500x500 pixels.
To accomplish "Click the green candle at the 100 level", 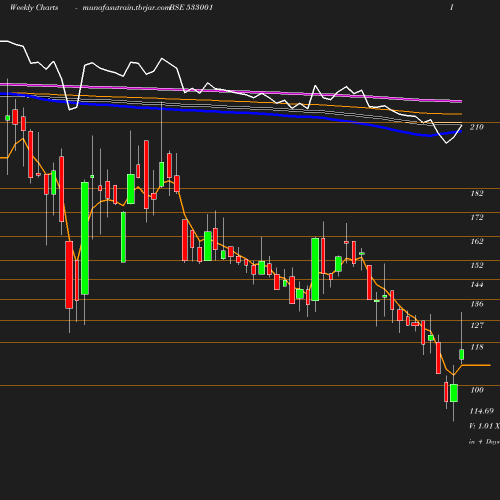I will 454,393.
